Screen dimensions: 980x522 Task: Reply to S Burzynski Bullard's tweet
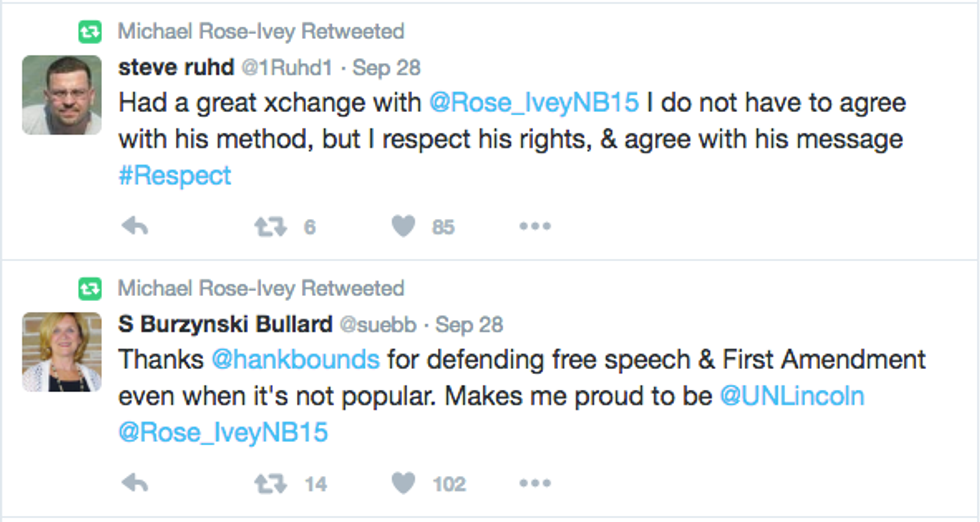[x=134, y=484]
